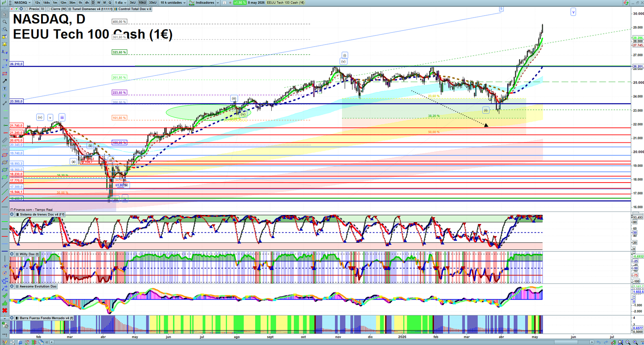Click the 23.500,0 horizontal level label
This screenshot has height=345, width=644.
click(17, 101)
